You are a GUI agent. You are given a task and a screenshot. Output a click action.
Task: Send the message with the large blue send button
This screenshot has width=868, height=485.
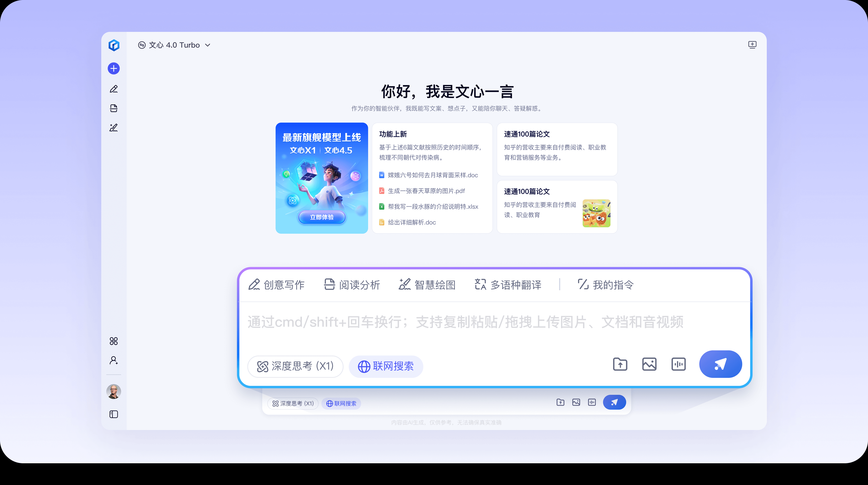tap(720, 364)
